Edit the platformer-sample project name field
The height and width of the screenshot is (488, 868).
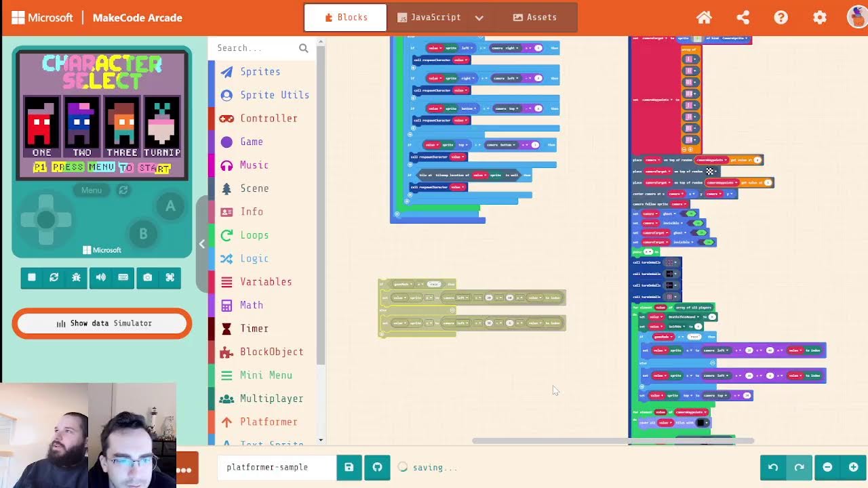277,467
